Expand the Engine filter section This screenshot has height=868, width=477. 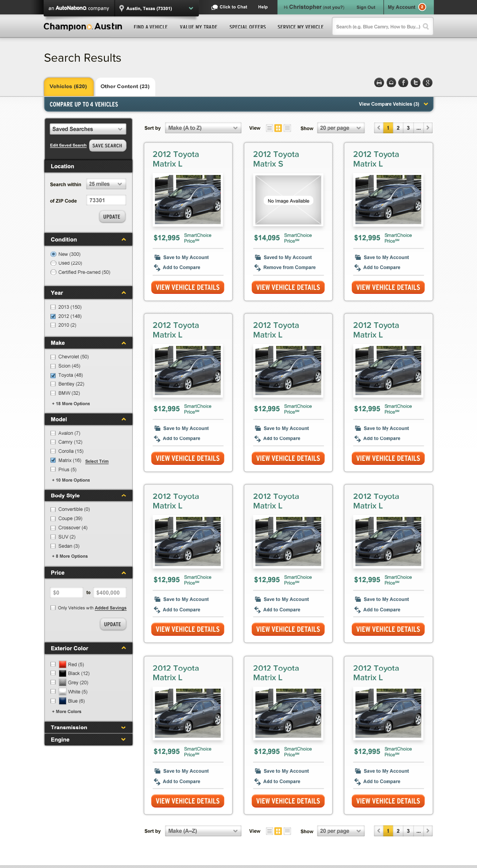tap(123, 739)
